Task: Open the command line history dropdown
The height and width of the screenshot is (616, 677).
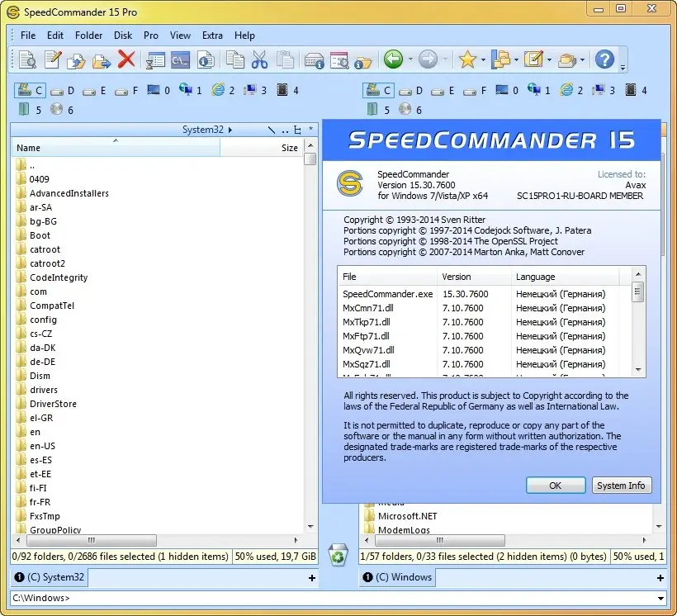Action: click(x=660, y=599)
